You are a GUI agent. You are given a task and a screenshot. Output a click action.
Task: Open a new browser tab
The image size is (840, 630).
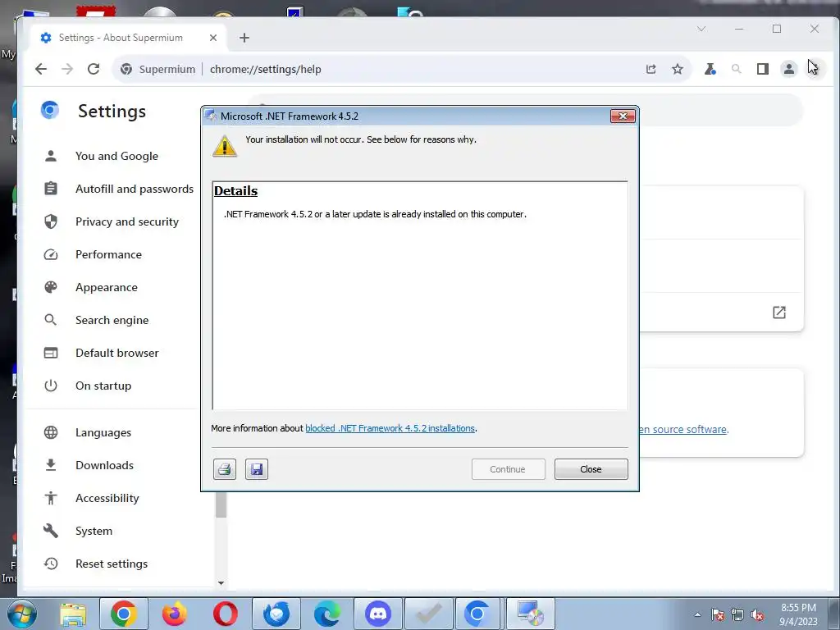[x=244, y=38]
